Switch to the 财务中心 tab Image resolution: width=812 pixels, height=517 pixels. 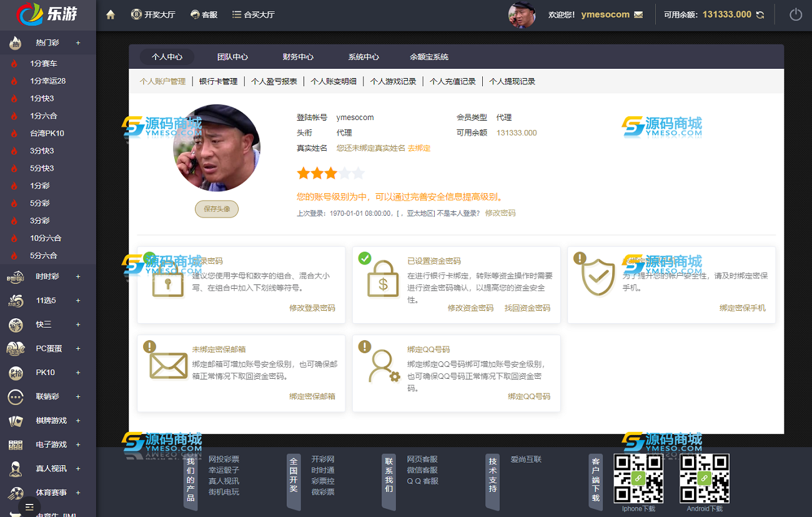tap(298, 57)
